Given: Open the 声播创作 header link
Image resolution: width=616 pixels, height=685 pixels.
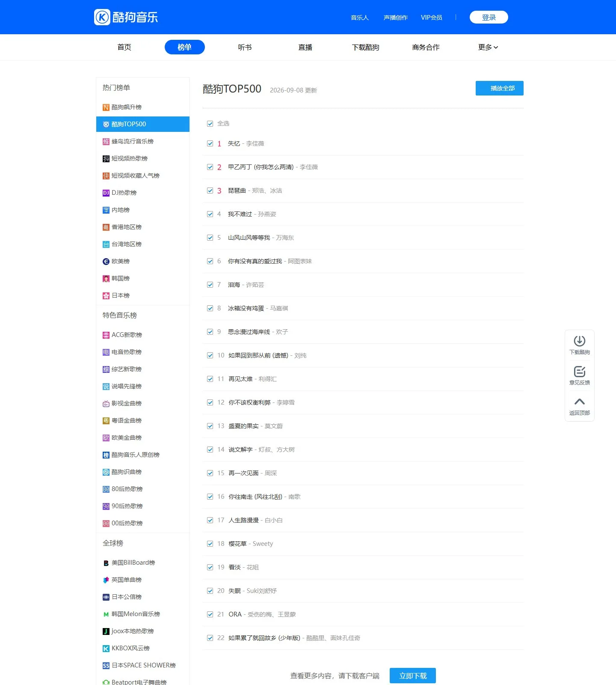Looking at the screenshot, I should (x=396, y=18).
